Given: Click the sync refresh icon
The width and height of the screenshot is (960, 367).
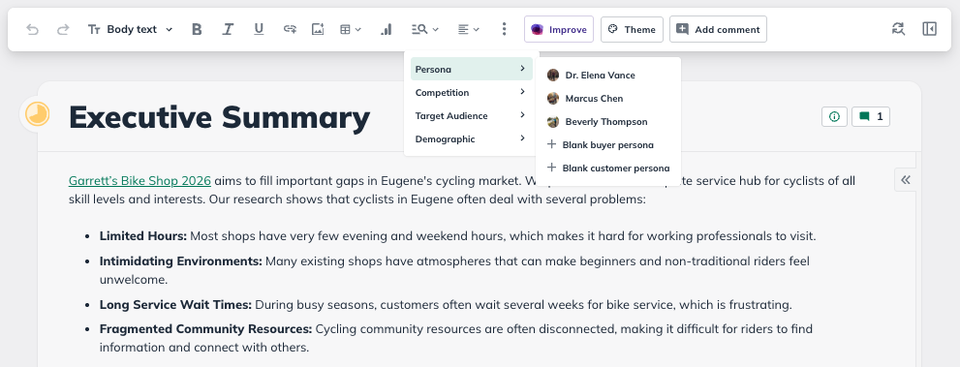Looking at the screenshot, I should [898, 29].
